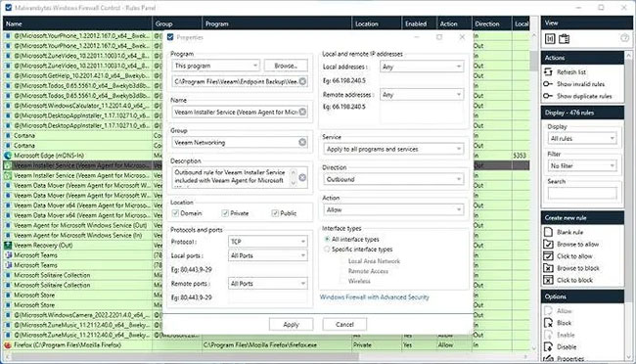The width and height of the screenshot is (636, 364).
Task: Open the Service dropdown
Action: [393, 149]
